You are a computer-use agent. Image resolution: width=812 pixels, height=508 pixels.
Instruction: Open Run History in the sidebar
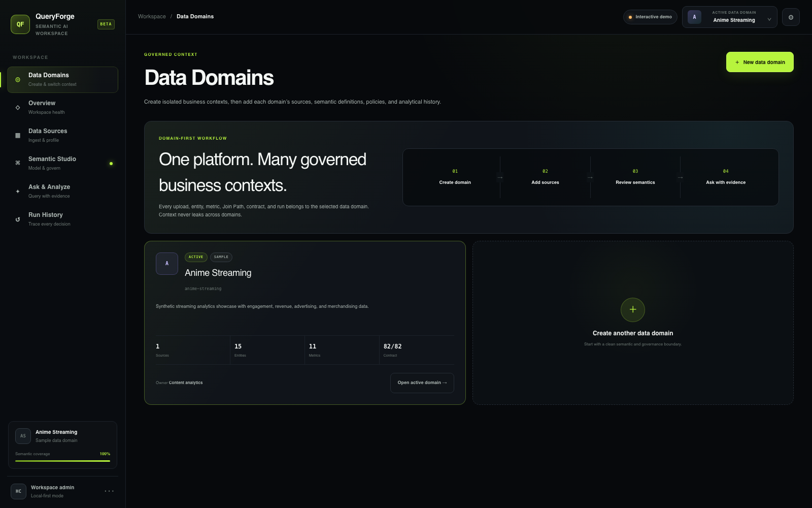62,219
